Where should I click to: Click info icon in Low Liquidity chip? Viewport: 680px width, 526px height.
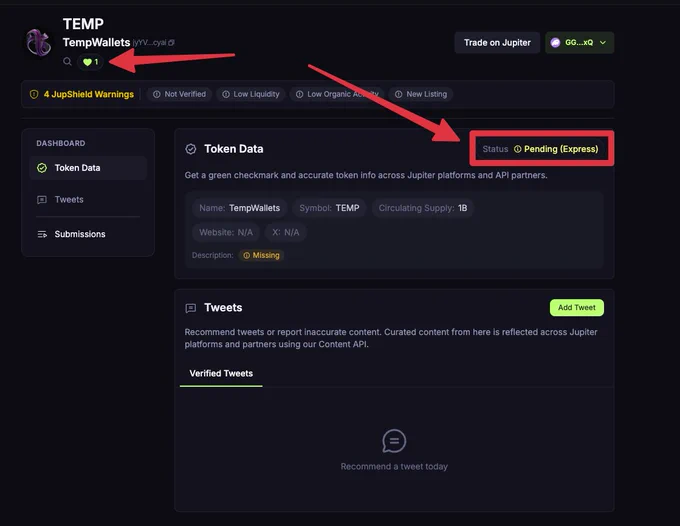226,94
